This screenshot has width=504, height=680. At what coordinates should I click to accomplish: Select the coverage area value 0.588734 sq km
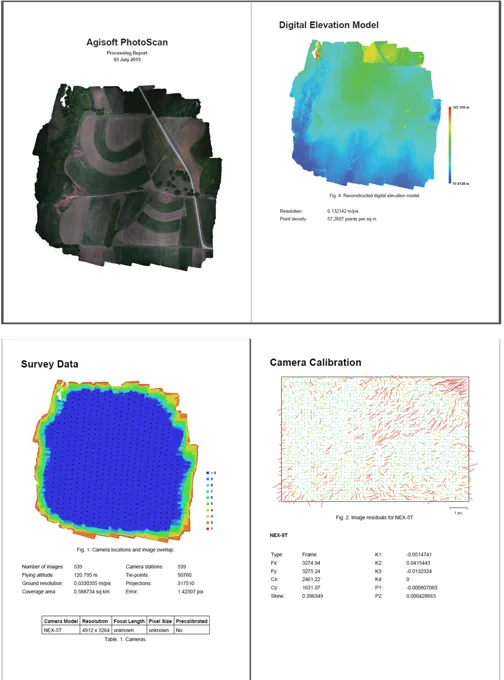tap(92, 592)
